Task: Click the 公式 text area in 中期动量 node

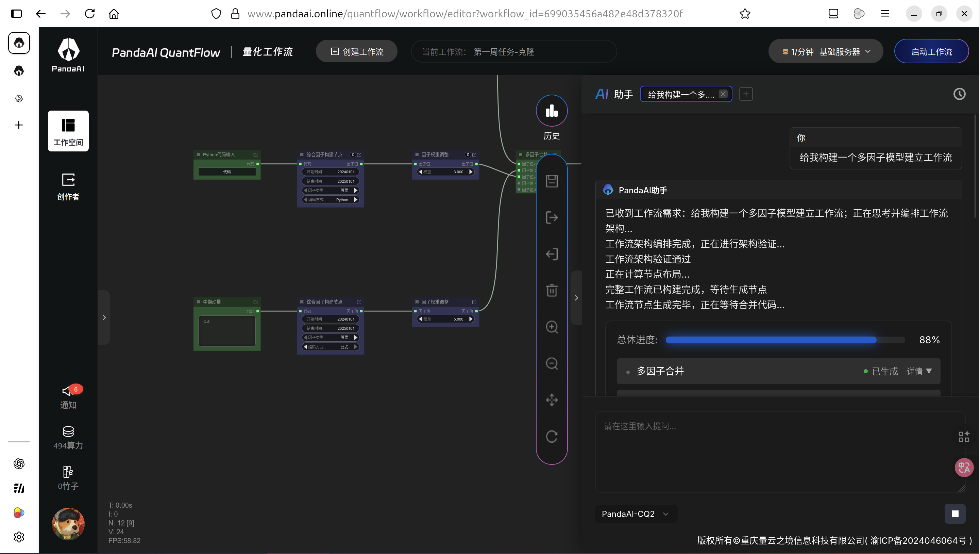Action: [x=227, y=331]
